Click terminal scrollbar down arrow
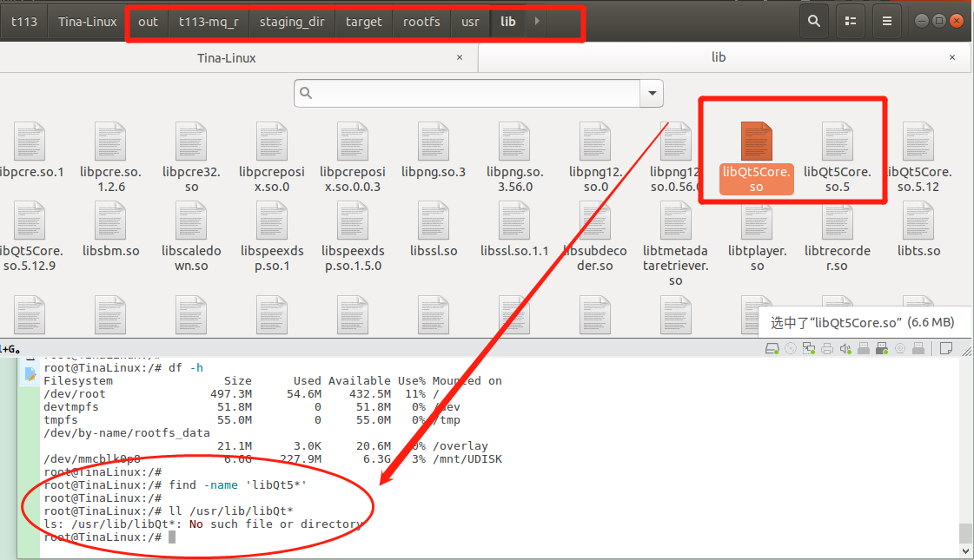 coord(965,550)
